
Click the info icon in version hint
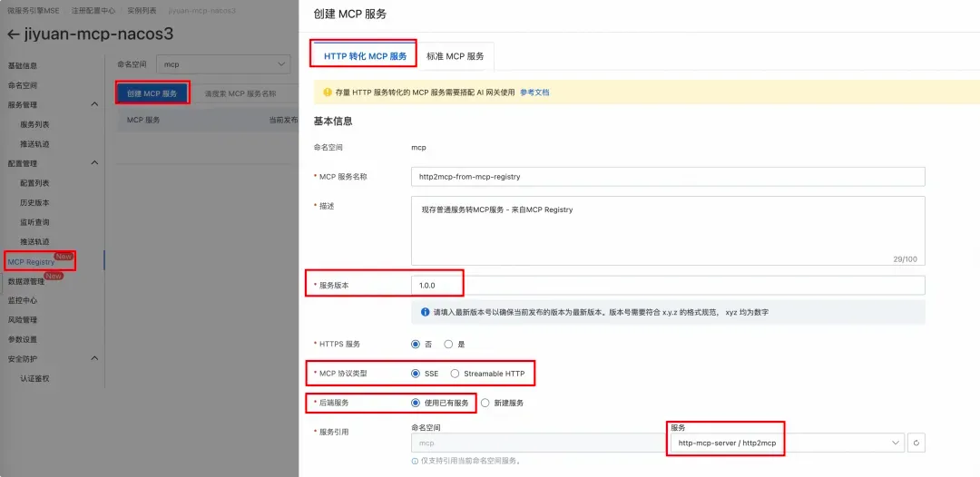click(425, 312)
